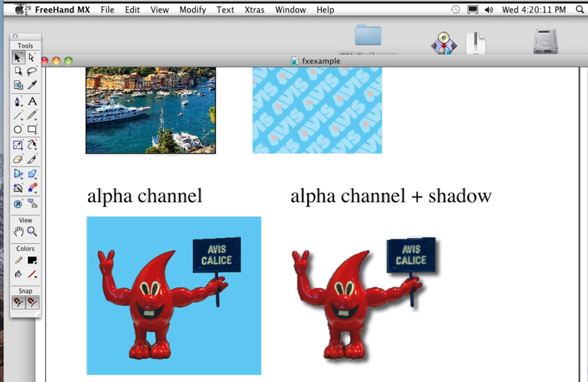Select the mascot image with shadow
Viewport: 588px width, 382px height.
coord(366,300)
